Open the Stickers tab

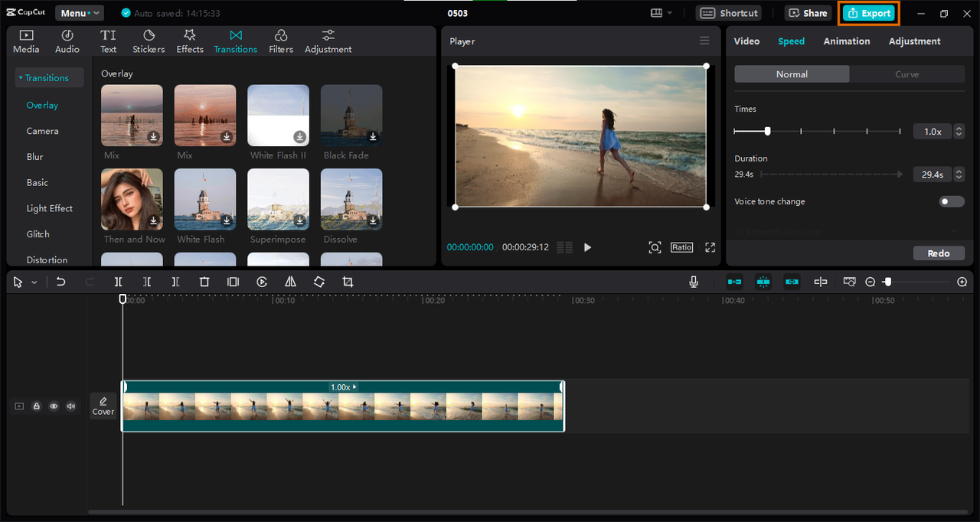[x=149, y=41]
